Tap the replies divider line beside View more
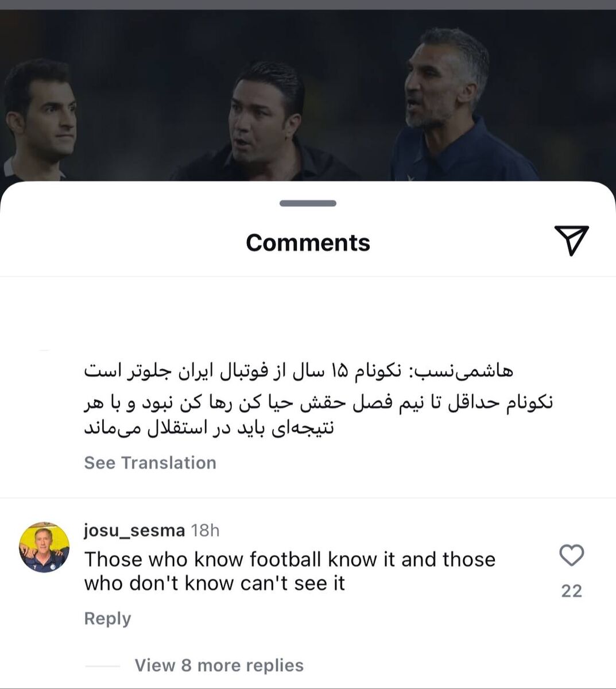This screenshot has height=689, width=616. pos(102,666)
